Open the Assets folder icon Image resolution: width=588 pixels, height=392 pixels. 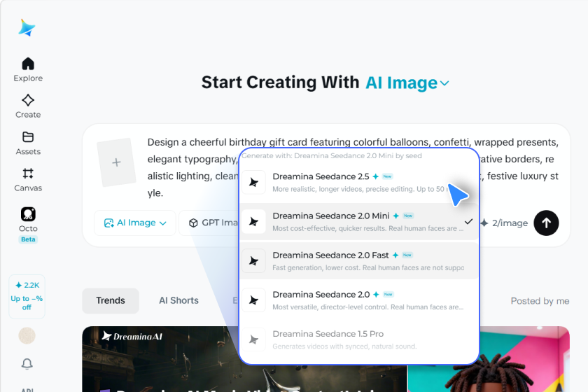click(x=28, y=137)
